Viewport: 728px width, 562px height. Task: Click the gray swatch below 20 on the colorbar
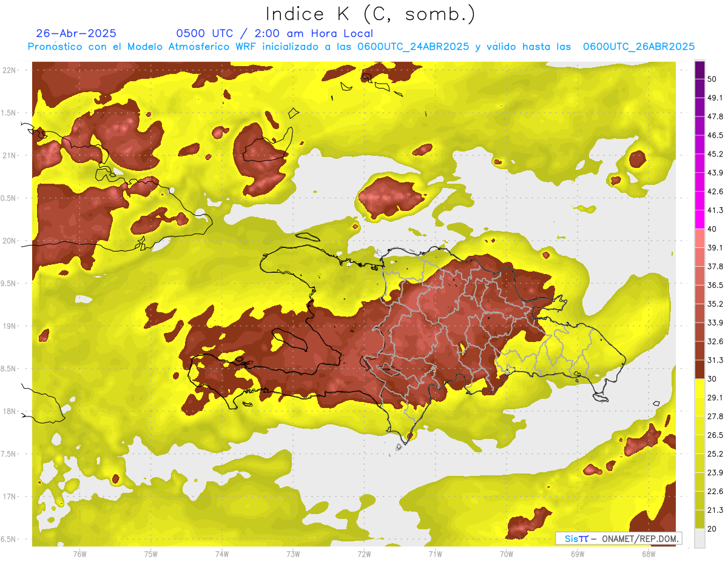(699, 538)
